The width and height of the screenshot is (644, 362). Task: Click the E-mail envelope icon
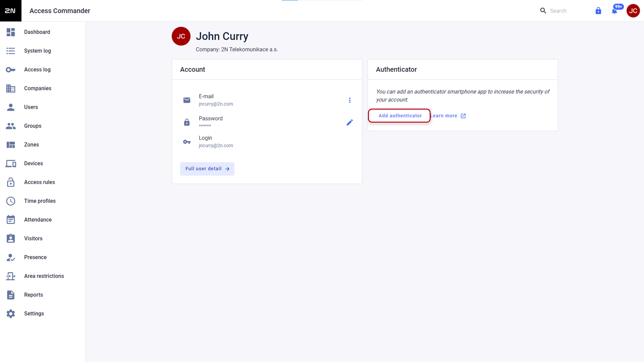[x=187, y=100]
